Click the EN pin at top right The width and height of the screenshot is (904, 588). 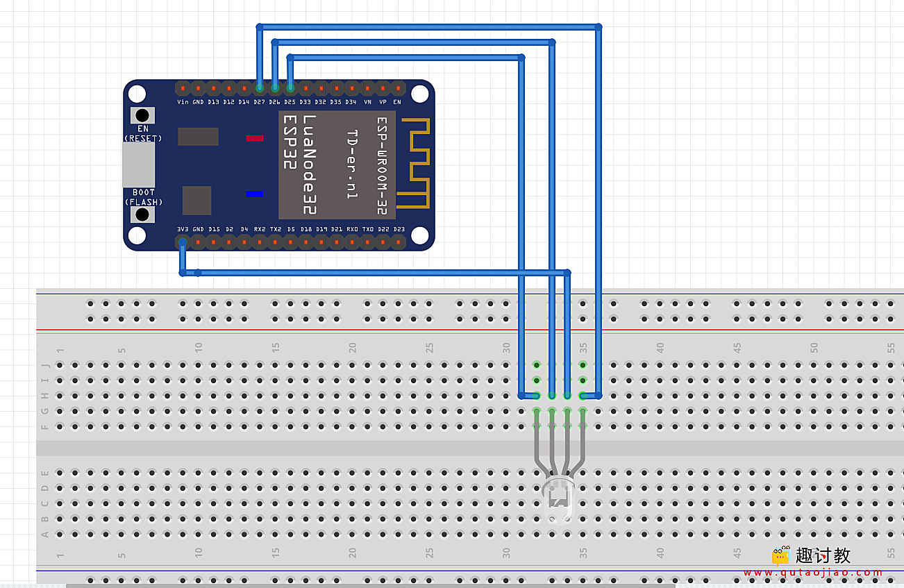tap(397, 88)
